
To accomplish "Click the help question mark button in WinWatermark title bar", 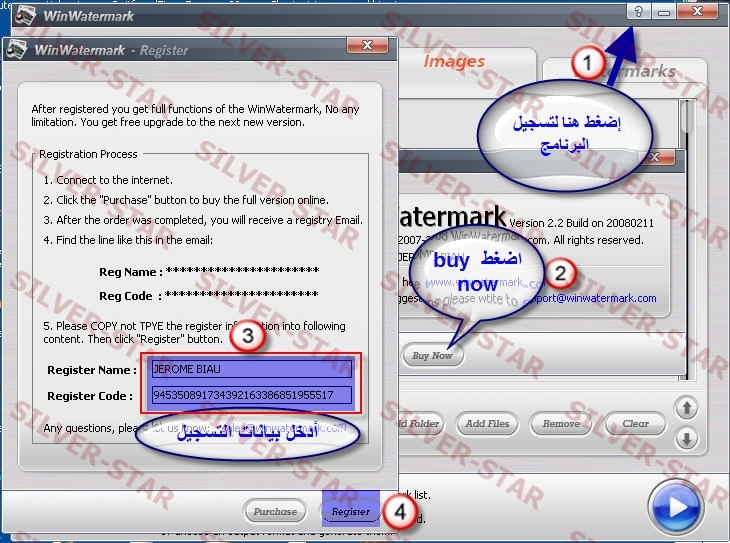I will pyautogui.click(x=638, y=11).
